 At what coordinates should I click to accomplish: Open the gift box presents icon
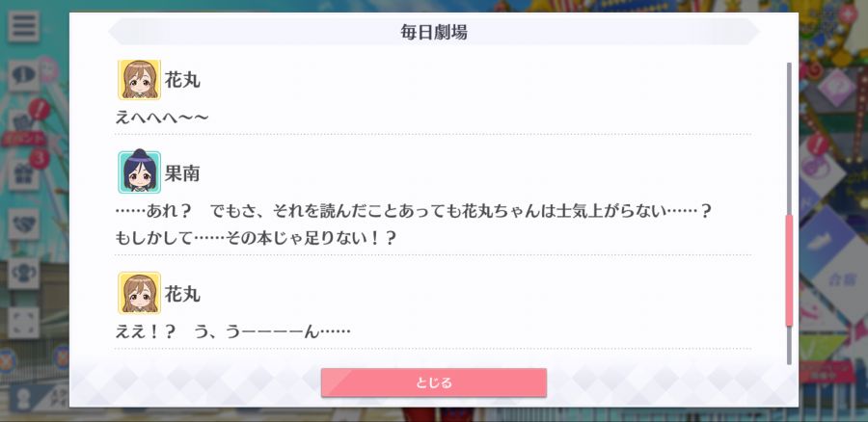pos(23,174)
